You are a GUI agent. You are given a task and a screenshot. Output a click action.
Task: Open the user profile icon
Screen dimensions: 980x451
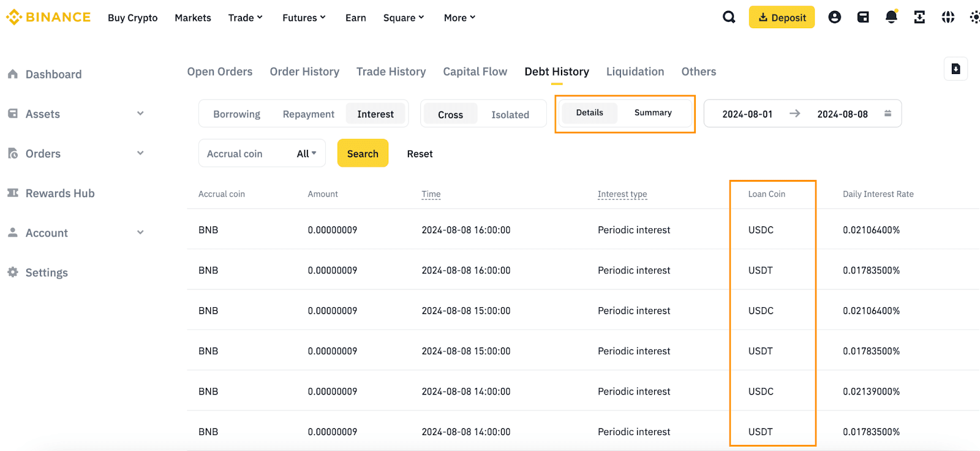[834, 17]
